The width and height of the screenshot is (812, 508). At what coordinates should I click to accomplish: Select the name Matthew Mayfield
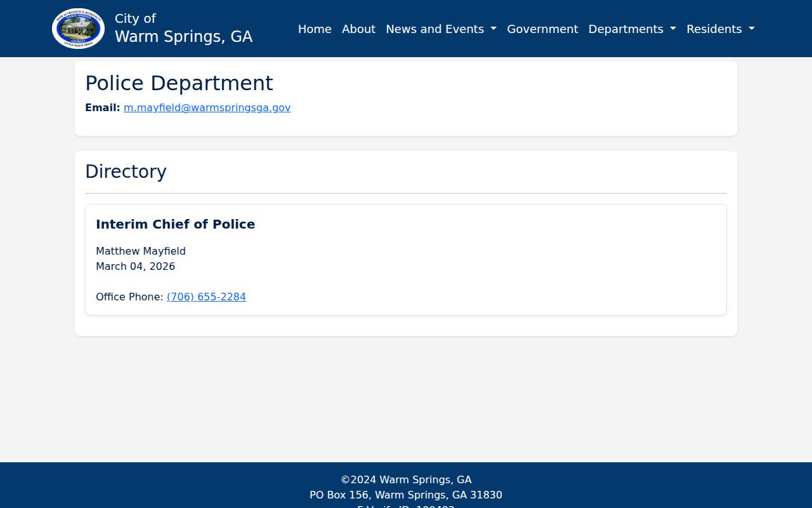coord(141,251)
